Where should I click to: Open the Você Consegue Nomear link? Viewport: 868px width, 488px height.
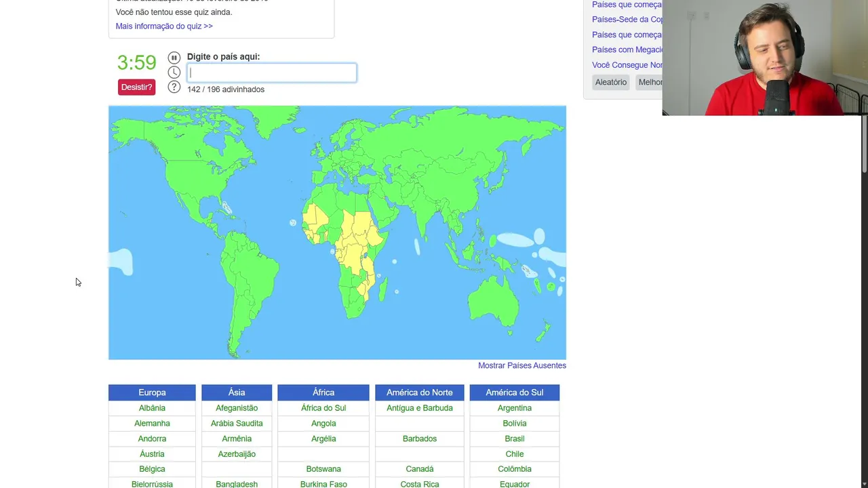[x=627, y=65]
